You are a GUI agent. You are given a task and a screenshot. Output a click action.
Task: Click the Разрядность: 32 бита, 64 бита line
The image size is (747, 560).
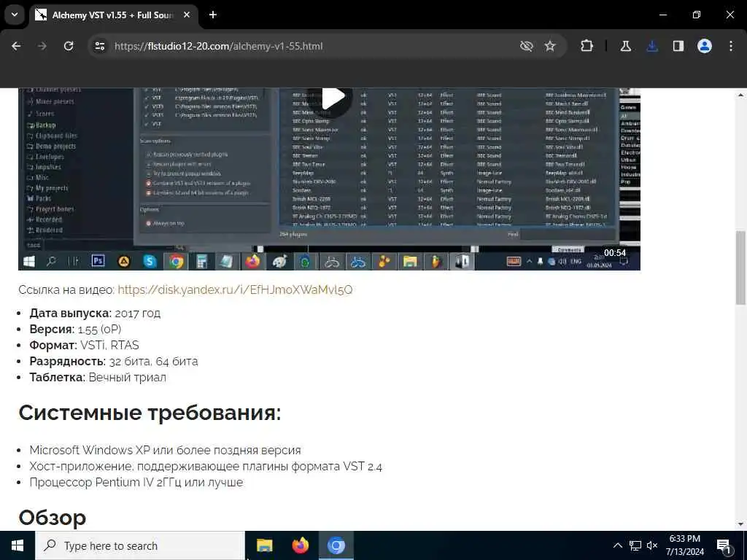click(114, 362)
